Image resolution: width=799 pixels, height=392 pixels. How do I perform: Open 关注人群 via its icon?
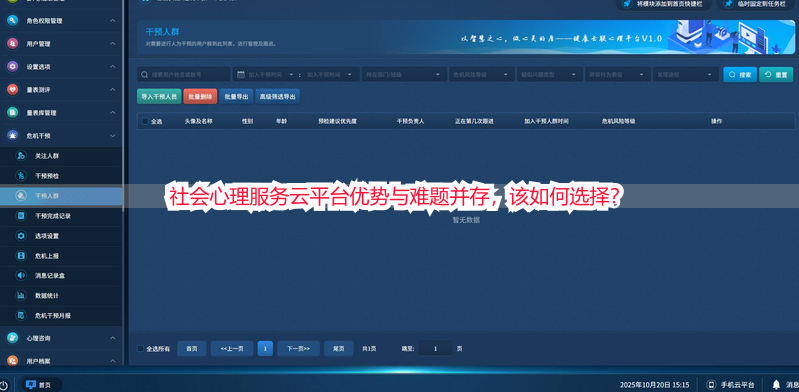pos(21,156)
